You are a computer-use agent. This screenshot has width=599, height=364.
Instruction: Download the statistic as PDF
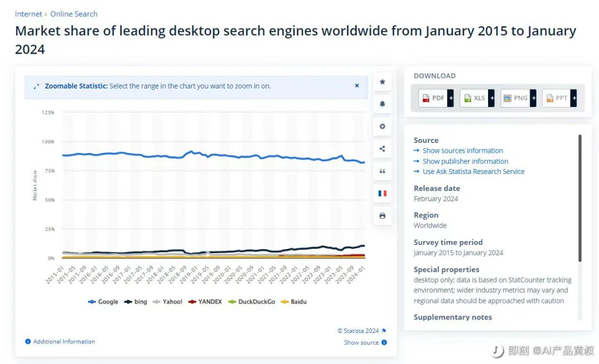(x=433, y=98)
